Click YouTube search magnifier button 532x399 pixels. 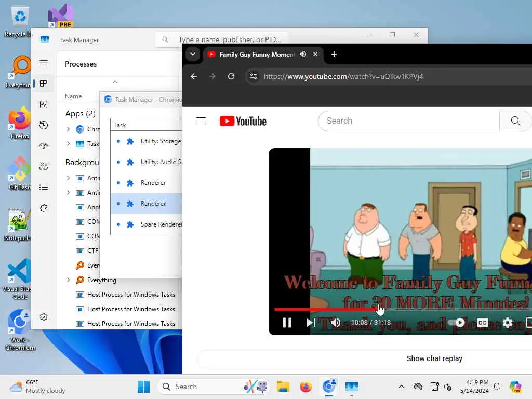tap(515, 121)
